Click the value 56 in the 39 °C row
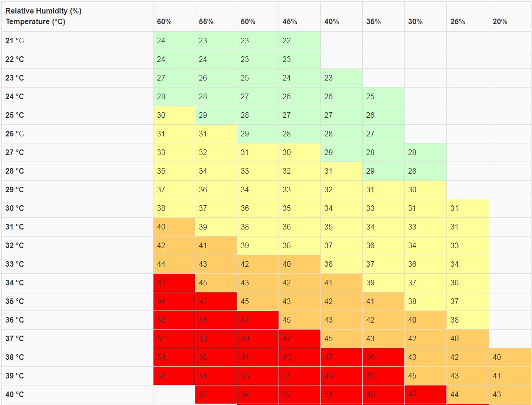 [161, 376]
